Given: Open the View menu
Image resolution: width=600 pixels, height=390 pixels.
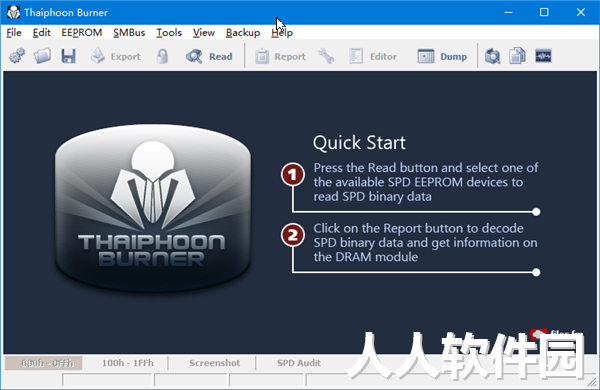Looking at the screenshot, I should [x=204, y=33].
